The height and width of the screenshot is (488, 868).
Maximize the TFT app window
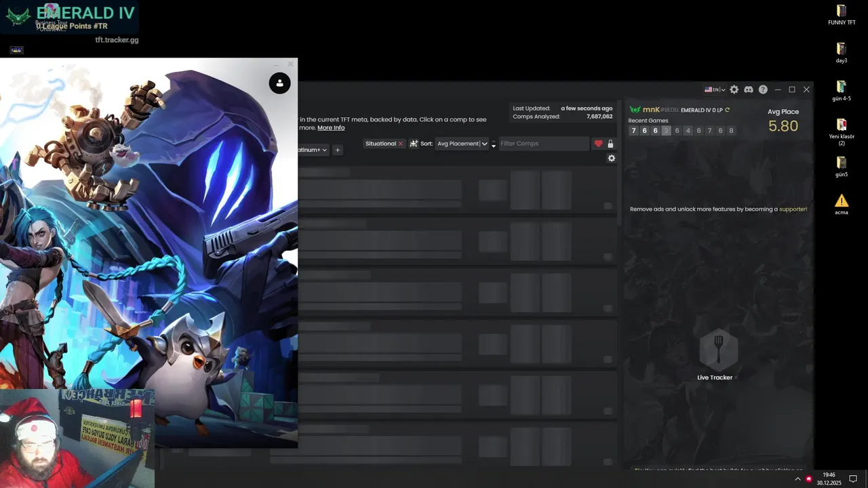(791, 89)
